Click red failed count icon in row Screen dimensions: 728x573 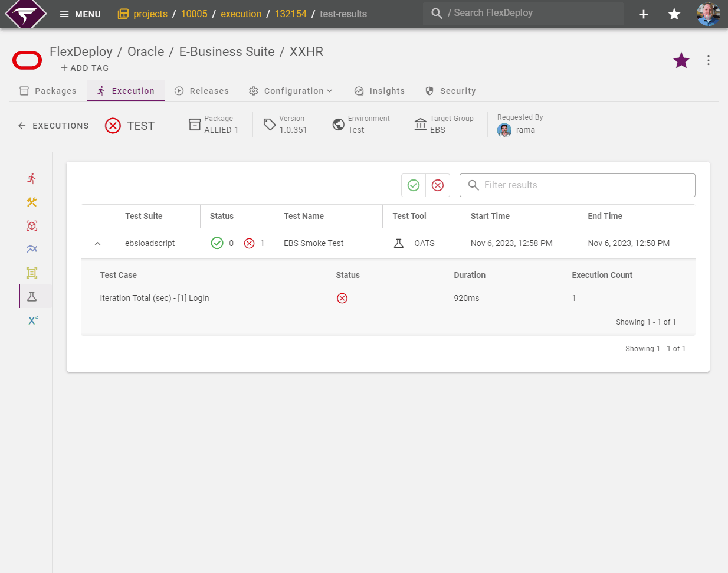[x=249, y=243]
